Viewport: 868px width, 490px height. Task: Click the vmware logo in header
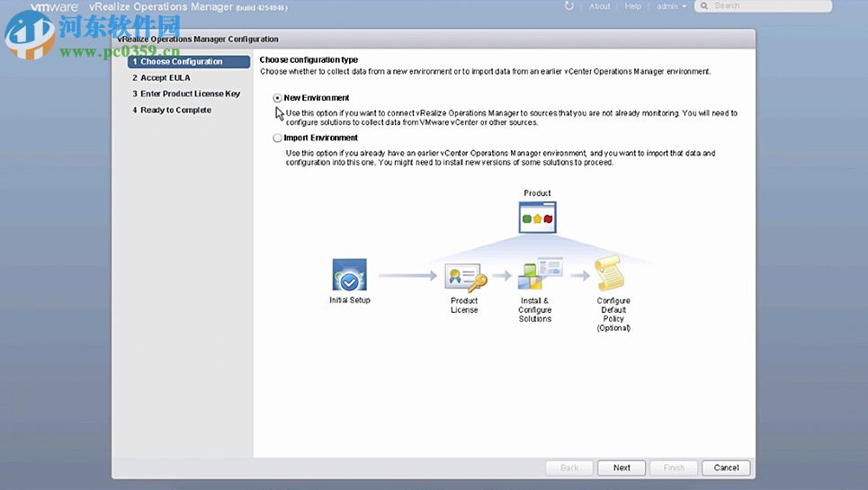point(54,7)
